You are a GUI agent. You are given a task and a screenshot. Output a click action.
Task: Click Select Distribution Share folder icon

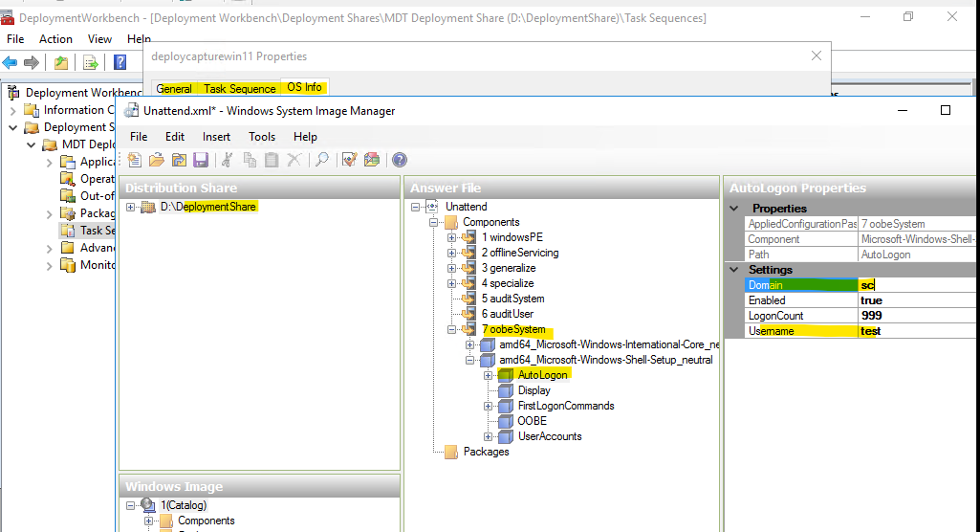click(x=179, y=160)
